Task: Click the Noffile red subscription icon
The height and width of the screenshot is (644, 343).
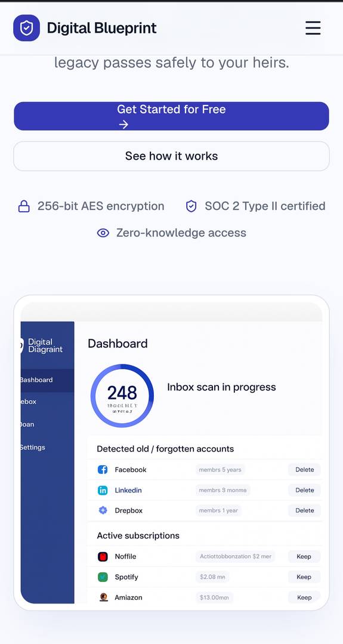Action: 103,556
